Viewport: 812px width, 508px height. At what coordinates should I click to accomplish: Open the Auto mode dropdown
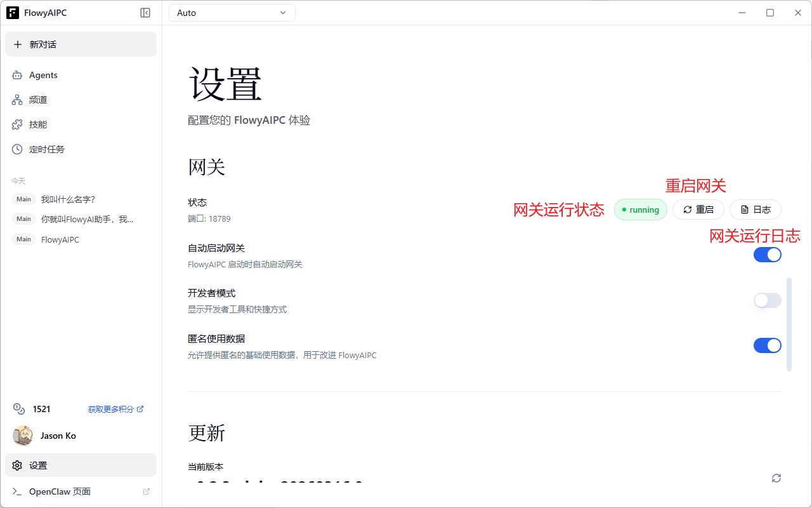click(232, 12)
